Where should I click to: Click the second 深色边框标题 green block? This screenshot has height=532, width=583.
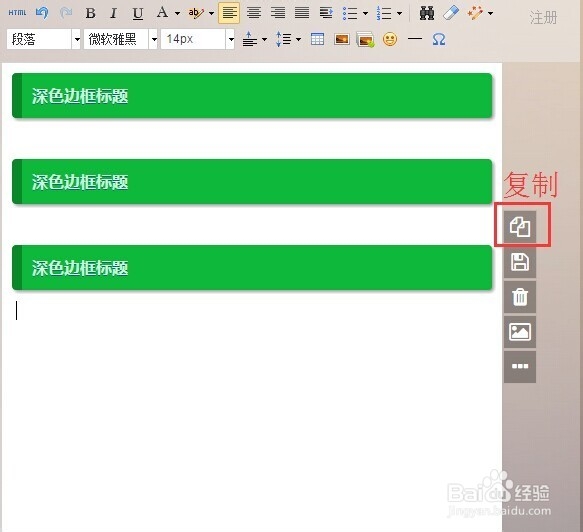click(252, 182)
